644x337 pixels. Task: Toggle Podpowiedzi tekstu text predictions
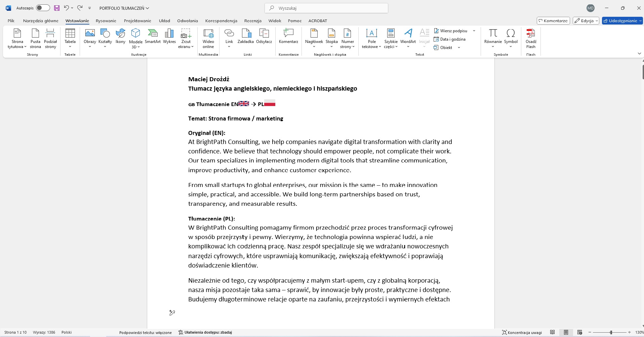click(x=146, y=333)
